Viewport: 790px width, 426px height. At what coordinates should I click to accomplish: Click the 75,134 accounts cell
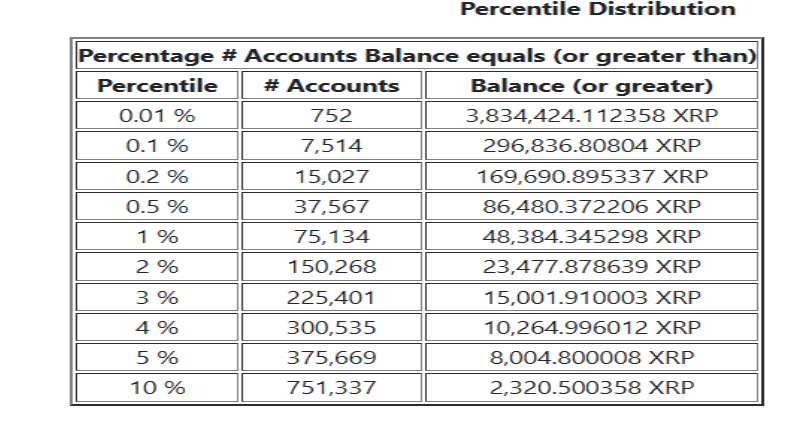331,236
